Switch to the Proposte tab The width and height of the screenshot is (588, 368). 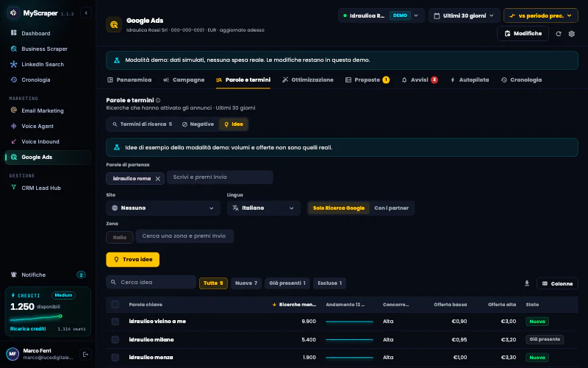tap(367, 80)
